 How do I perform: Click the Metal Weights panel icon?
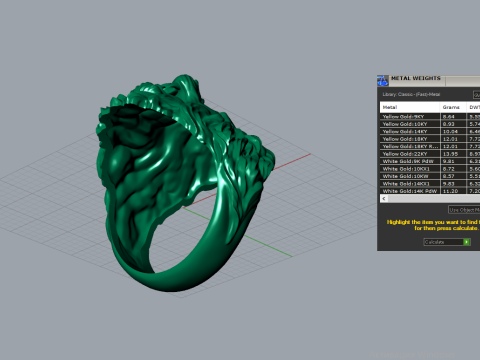click(x=383, y=80)
